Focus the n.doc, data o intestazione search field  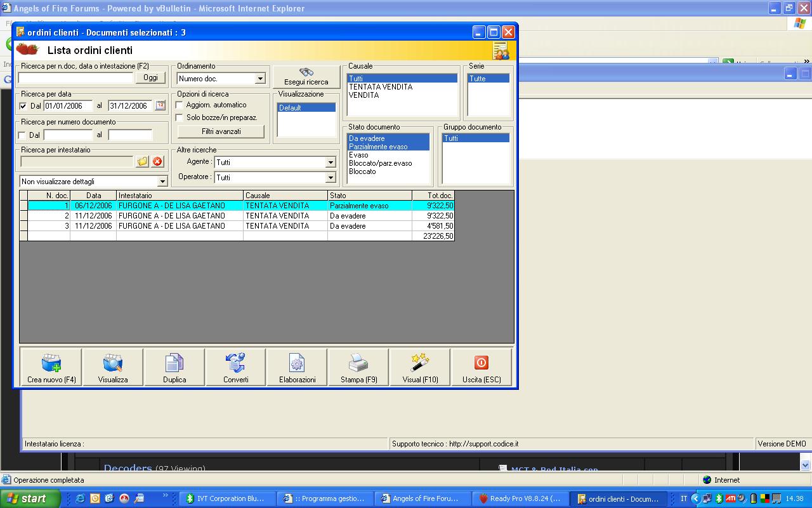pyautogui.click(x=76, y=77)
